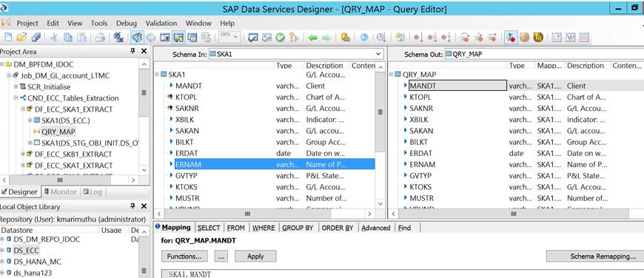This screenshot has width=644, height=278.
Task: Click the Save All toolbar icon
Action: click(x=36, y=37)
